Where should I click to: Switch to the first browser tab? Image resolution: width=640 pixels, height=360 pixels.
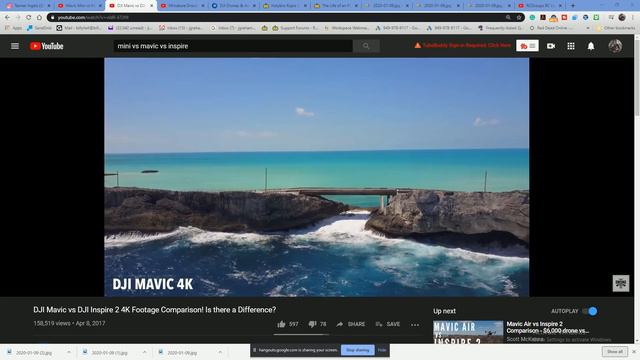(x=28, y=6)
